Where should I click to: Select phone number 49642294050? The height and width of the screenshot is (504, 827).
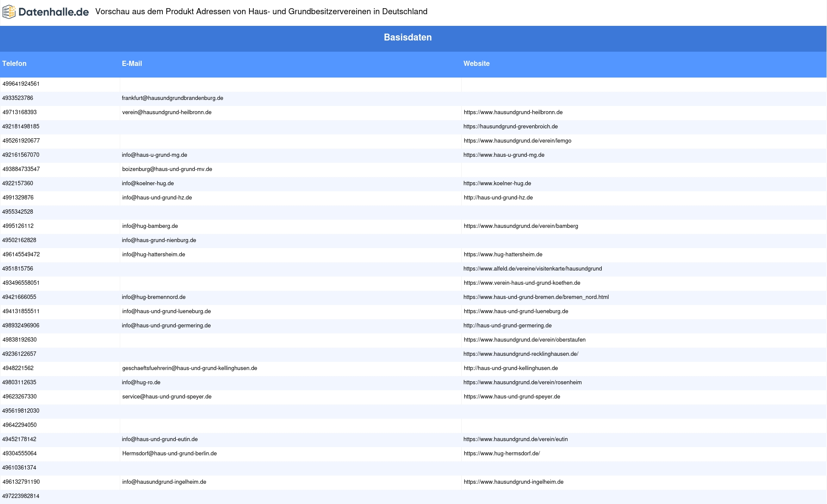click(19, 425)
